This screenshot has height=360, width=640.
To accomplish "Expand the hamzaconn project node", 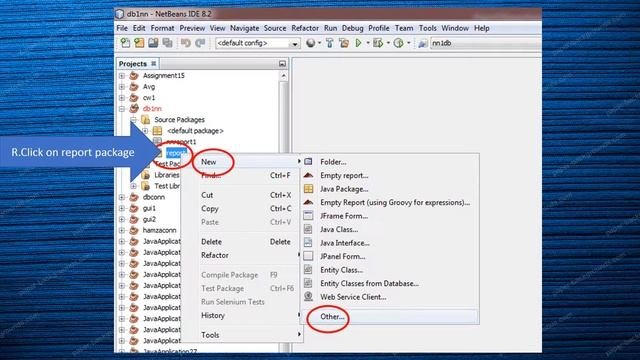I will click(x=122, y=230).
